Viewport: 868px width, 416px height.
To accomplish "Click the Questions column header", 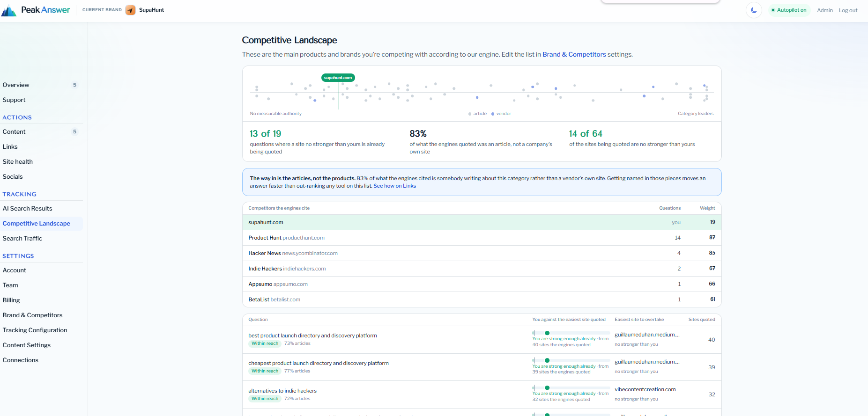I will tap(670, 208).
